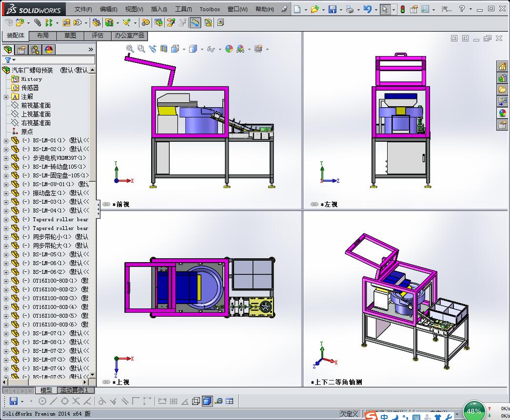This screenshot has width=510, height=420.
Task: Open the Undo dropdown arrow
Action: pos(376,9)
